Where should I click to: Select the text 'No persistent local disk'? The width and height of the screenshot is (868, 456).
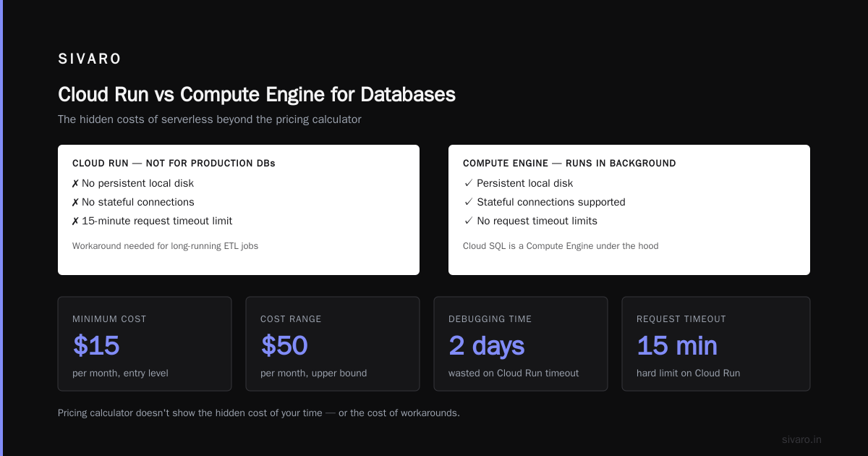click(x=137, y=184)
